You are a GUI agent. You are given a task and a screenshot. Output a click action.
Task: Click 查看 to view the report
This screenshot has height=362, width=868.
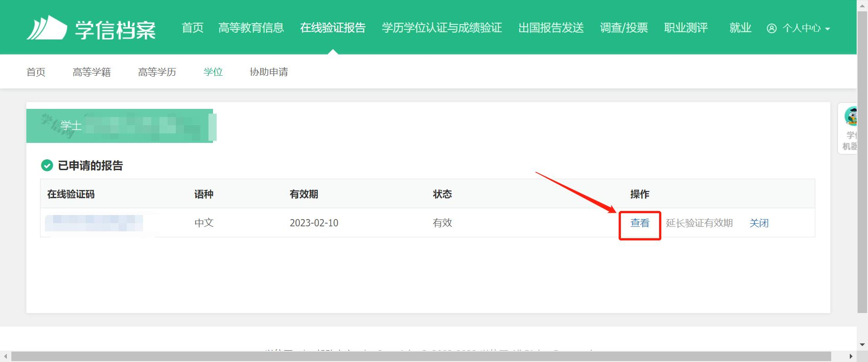(x=640, y=223)
